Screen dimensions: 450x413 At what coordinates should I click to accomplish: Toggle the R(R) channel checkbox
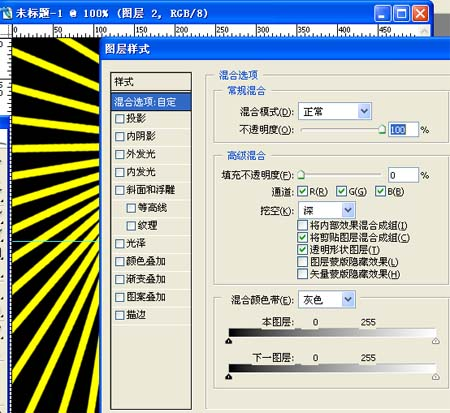(302, 191)
